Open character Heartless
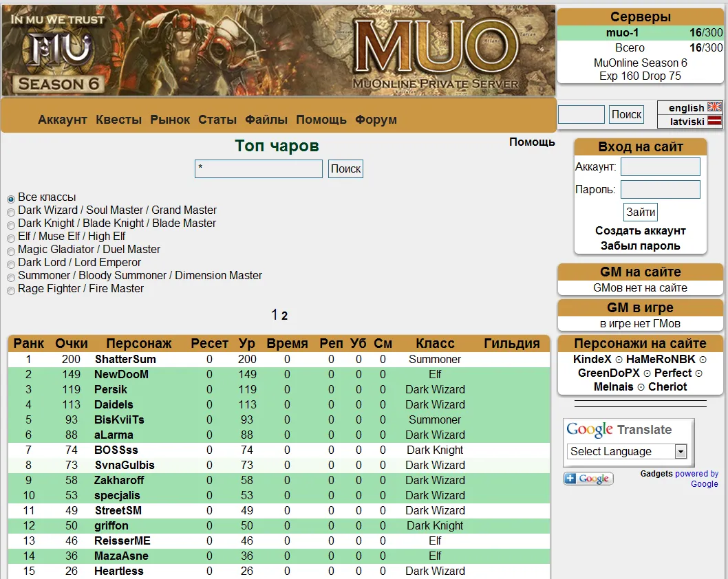This screenshot has width=728, height=579. [119, 571]
